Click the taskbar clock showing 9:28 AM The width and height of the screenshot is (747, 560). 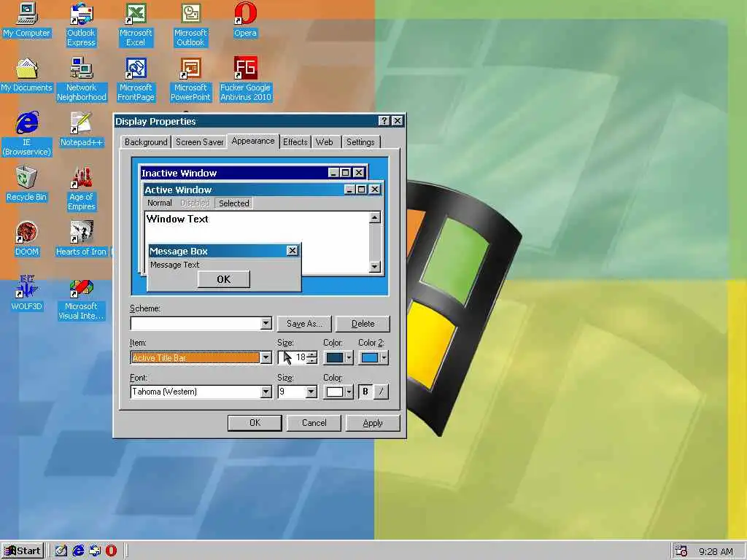click(x=716, y=551)
